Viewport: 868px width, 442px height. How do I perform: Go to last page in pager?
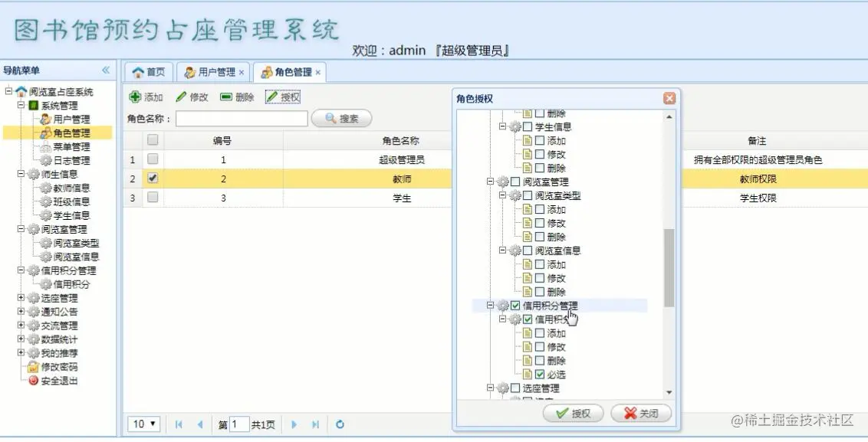pyautogui.click(x=316, y=424)
